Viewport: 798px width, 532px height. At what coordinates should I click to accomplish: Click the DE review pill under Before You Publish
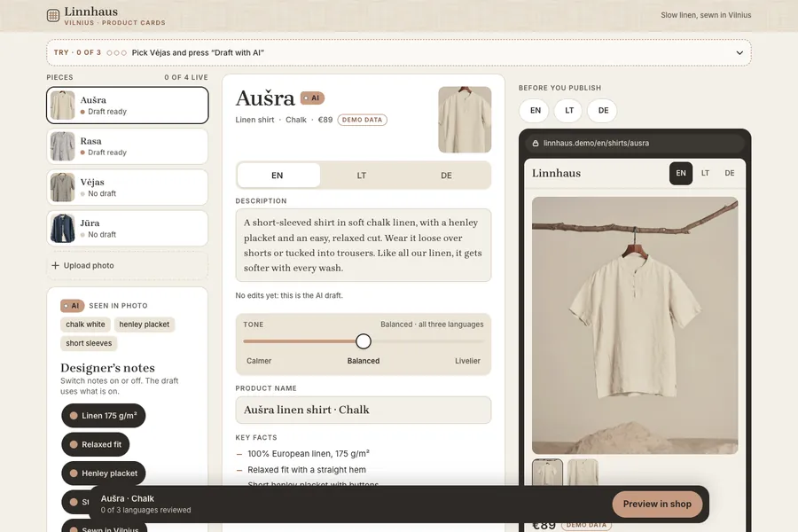(x=603, y=111)
